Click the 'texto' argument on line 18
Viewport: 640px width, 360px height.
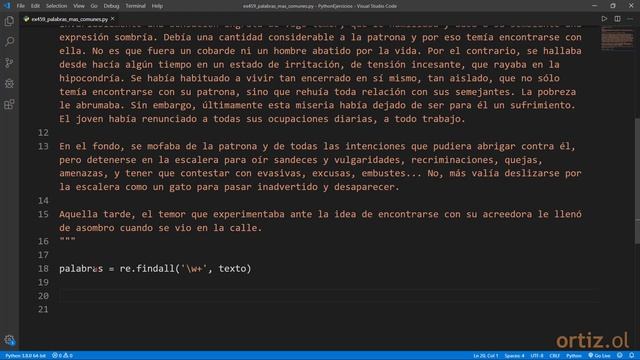point(232,269)
